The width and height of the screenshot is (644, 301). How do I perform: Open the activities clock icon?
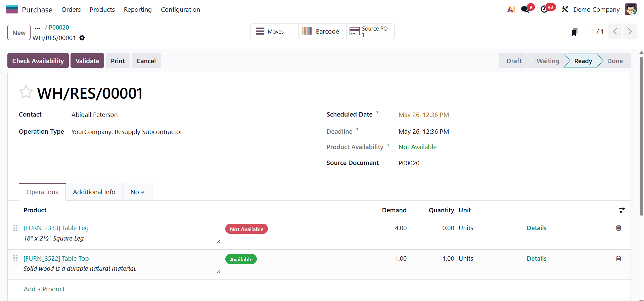(x=544, y=9)
